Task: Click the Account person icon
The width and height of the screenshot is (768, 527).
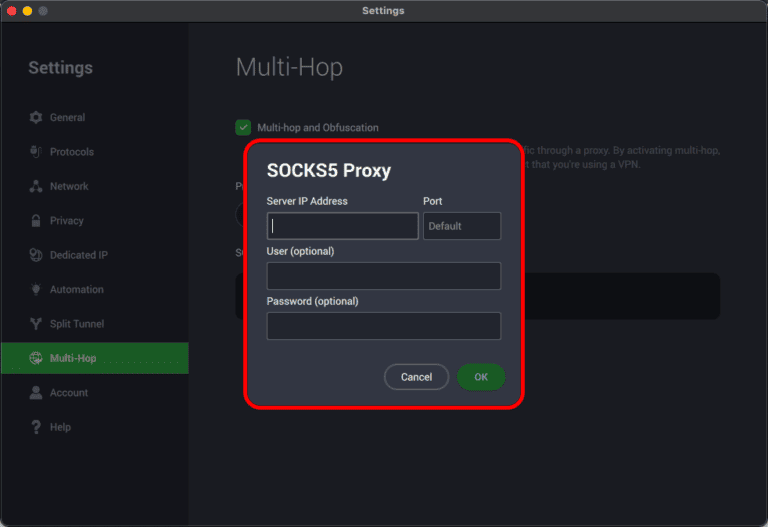Action: [36, 392]
